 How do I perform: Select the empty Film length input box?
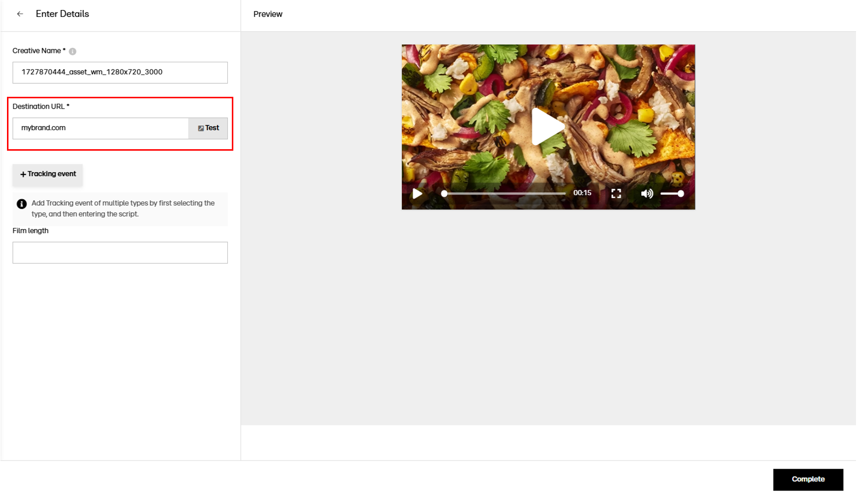(120, 252)
